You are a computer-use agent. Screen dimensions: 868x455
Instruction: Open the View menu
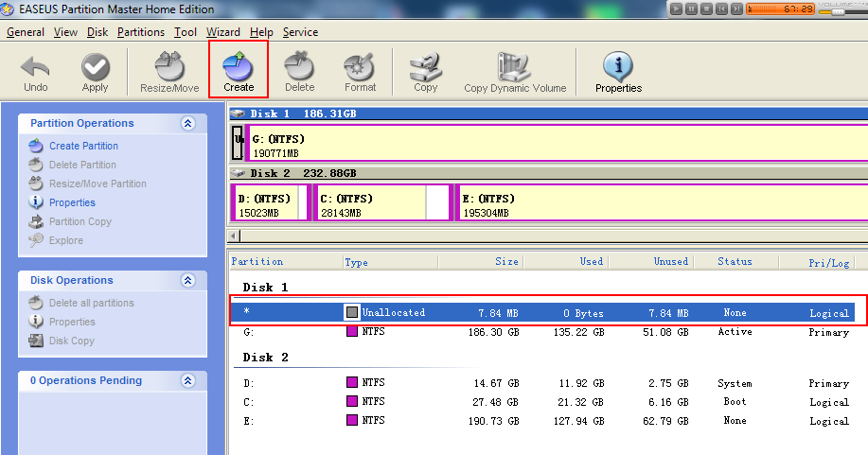[65, 32]
